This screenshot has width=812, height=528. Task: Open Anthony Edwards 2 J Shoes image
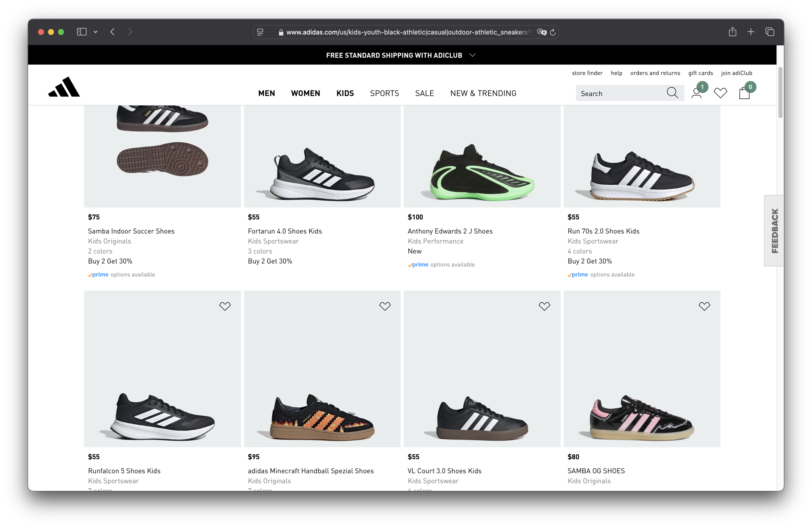point(482,156)
